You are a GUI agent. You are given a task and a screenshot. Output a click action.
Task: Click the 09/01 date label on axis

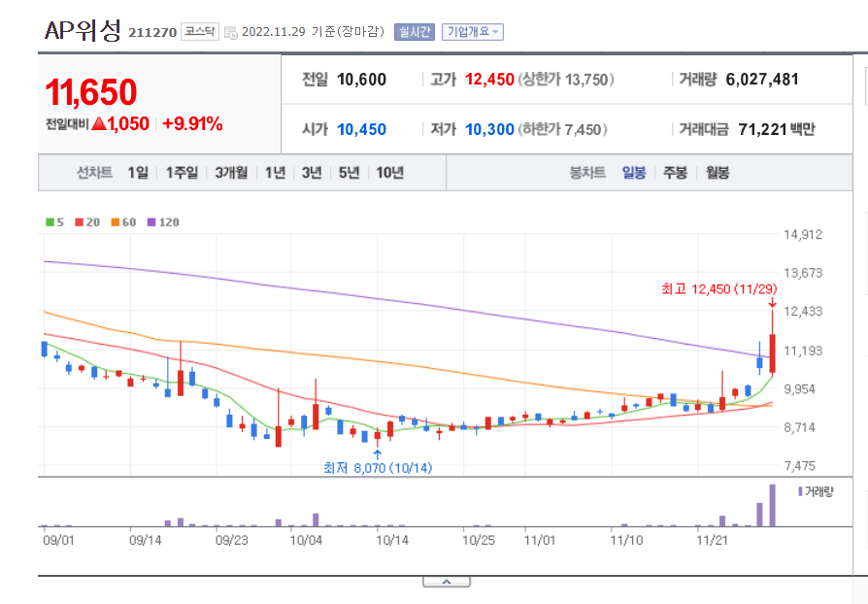coord(58,540)
